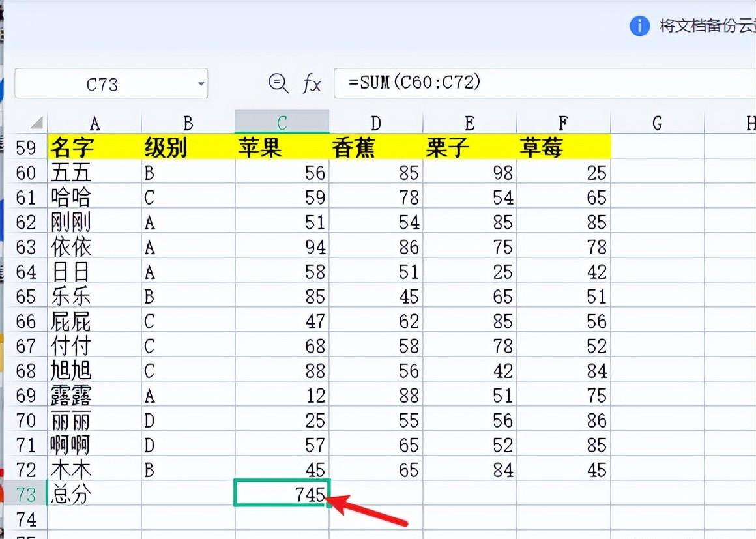Click name cell 丽丽
The height and width of the screenshot is (539, 756).
point(94,420)
